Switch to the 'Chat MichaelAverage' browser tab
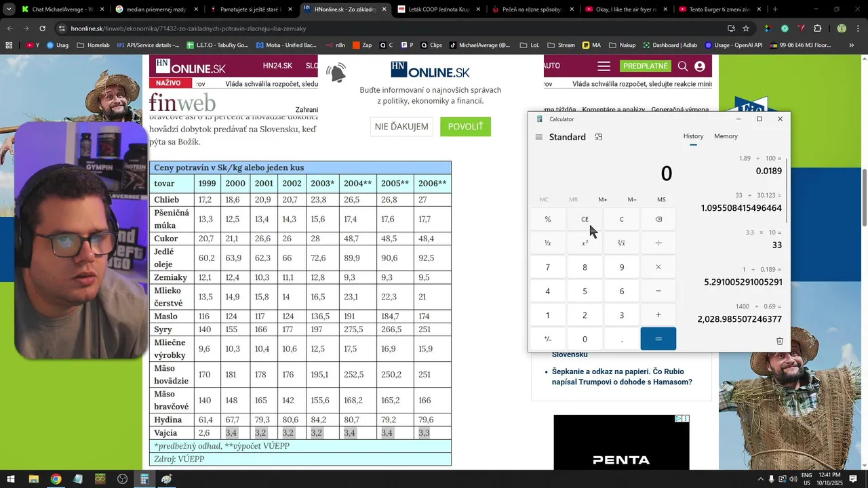 coord(63,9)
